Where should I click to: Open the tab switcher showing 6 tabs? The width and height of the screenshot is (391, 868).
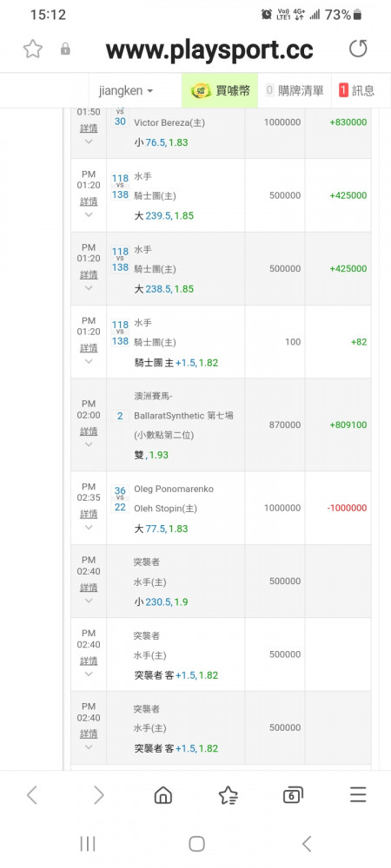293,795
